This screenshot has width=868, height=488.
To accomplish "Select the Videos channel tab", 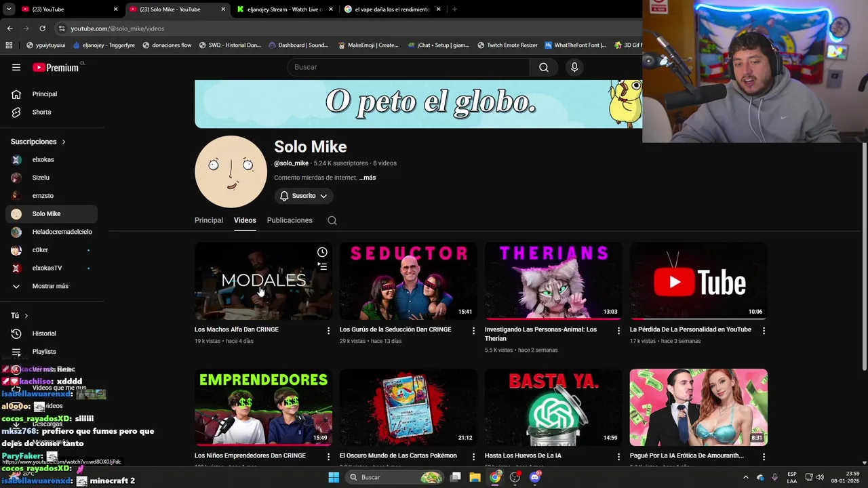I will [245, 220].
